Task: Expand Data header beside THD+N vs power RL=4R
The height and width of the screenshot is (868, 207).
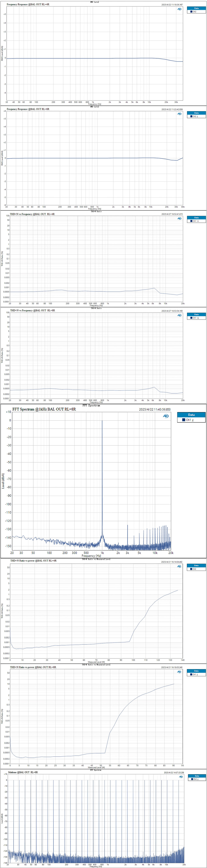Action: click(x=196, y=565)
